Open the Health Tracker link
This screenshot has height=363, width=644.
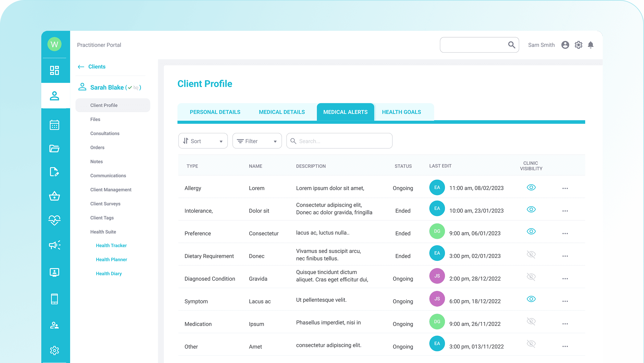111,246
